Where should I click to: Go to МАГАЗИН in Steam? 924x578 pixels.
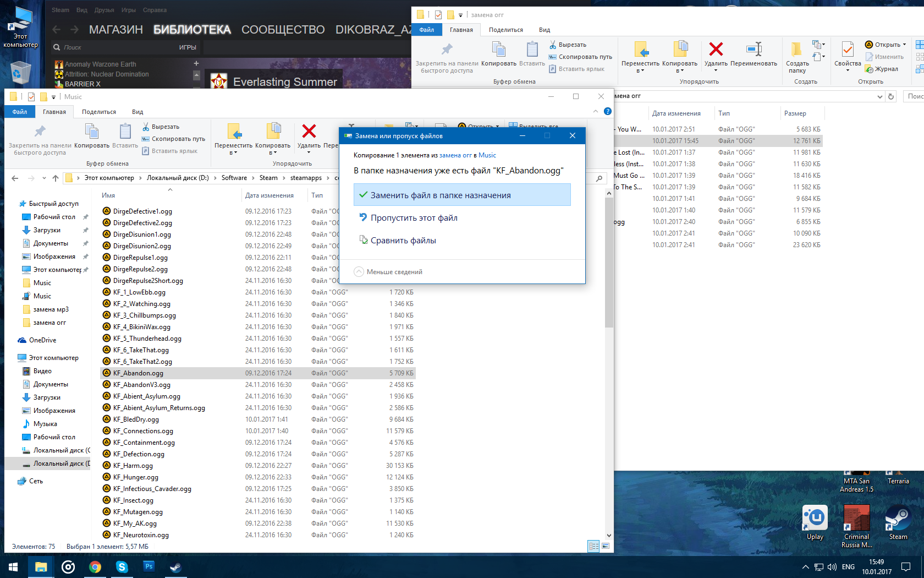coord(116,29)
